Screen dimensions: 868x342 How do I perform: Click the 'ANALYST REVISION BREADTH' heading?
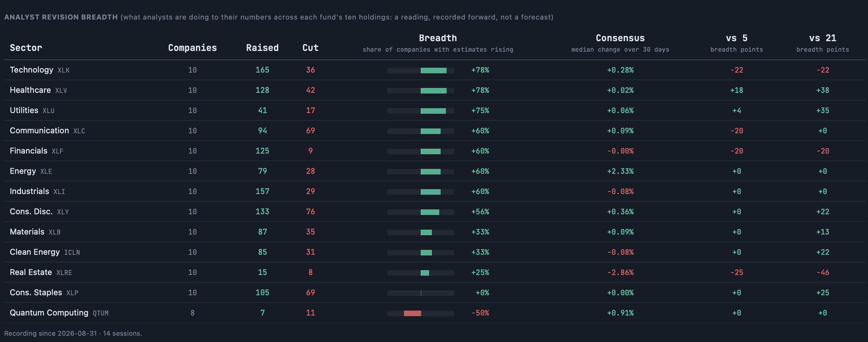pos(61,17)
